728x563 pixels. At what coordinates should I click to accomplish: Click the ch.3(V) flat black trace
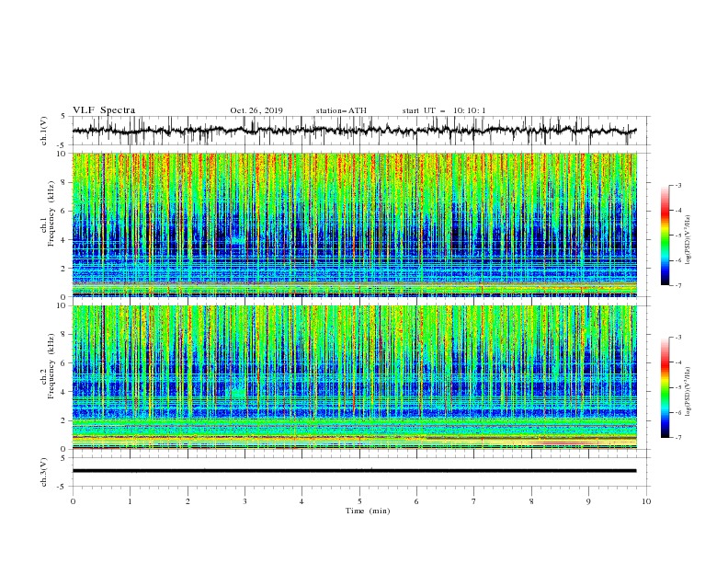click(x=354, y=471)
